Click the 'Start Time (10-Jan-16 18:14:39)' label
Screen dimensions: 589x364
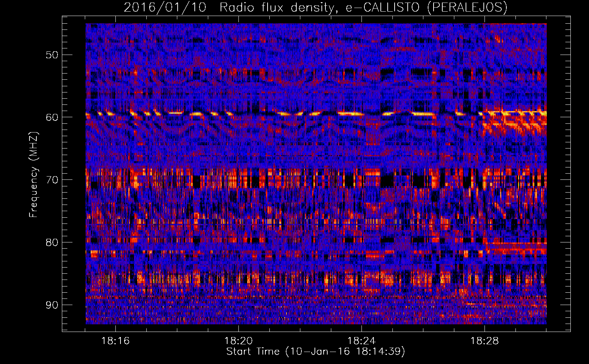(316, 352)
